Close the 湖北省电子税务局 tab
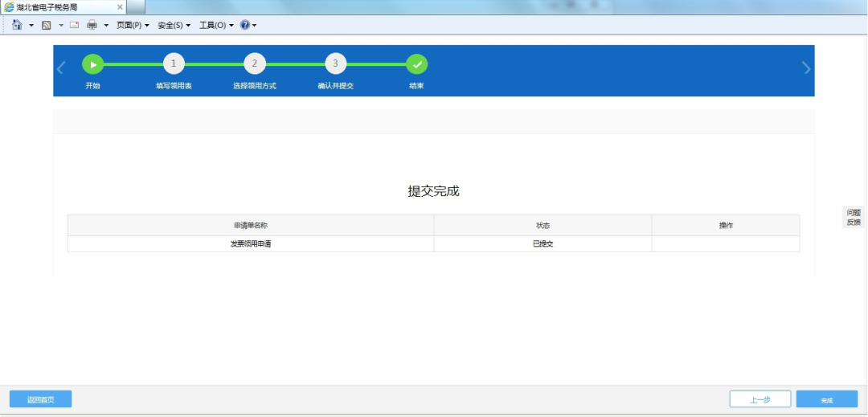The height and width of the screenshot is (417, 868). (120, 7)
